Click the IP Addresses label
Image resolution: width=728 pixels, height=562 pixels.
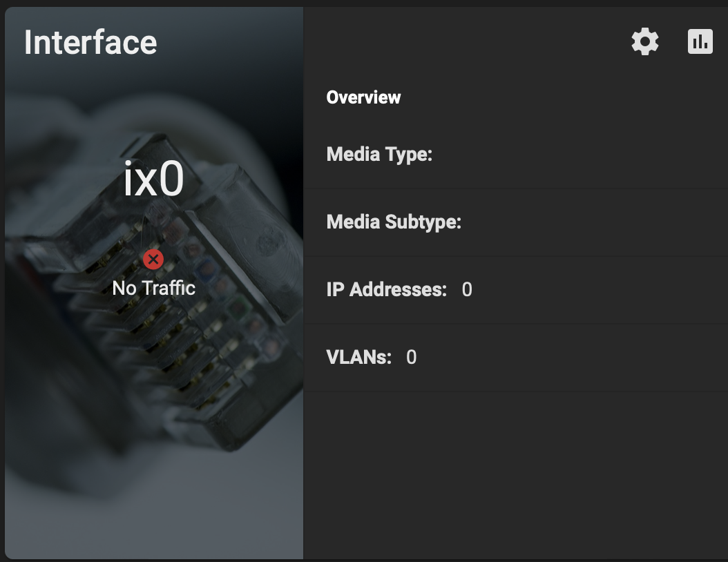pyautogui.click(x=387, y=289)
